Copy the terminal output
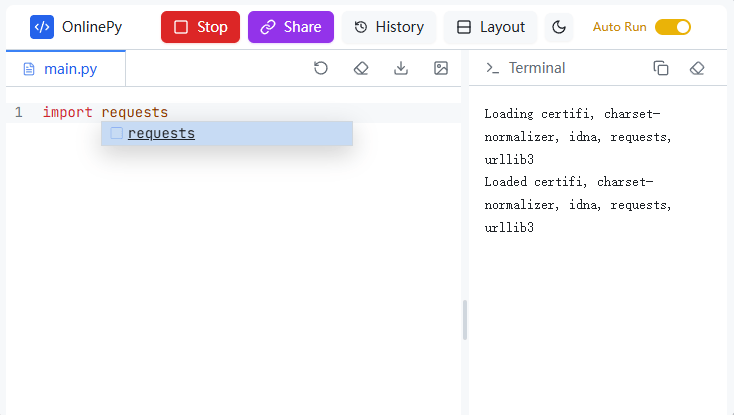The width and height of the screenshot is (734, 417). pos(661,68)
